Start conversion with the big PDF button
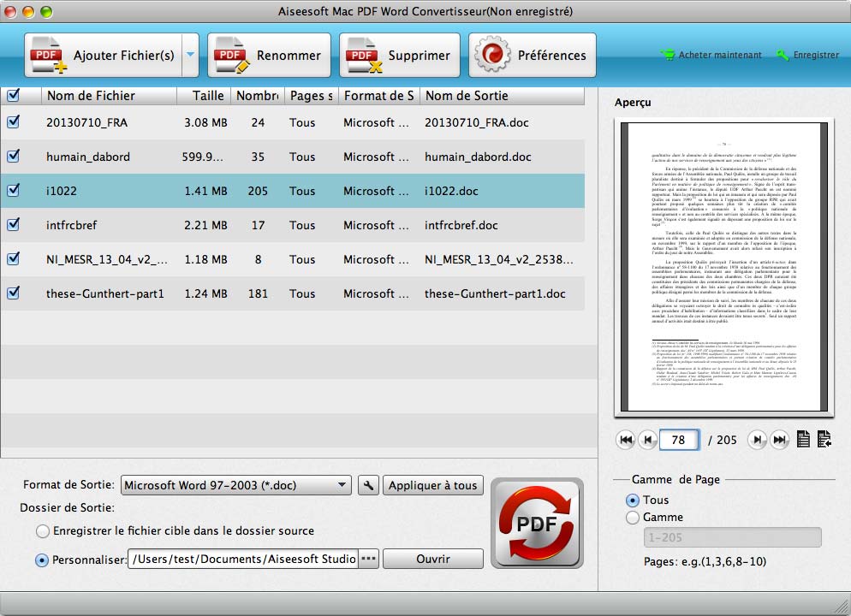 [x=537, y=523]
